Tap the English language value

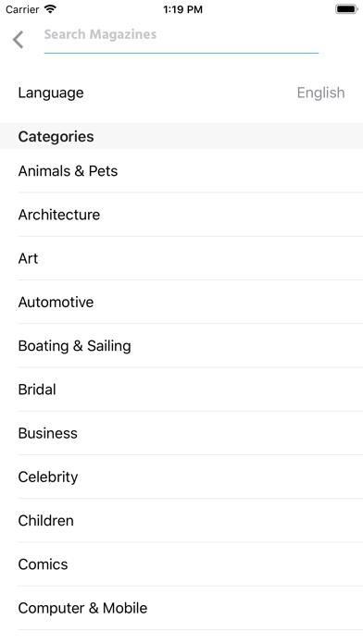320,93
